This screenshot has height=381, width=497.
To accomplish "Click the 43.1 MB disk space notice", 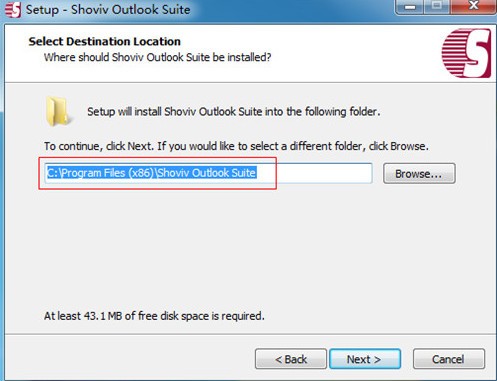I will point(154,316).
